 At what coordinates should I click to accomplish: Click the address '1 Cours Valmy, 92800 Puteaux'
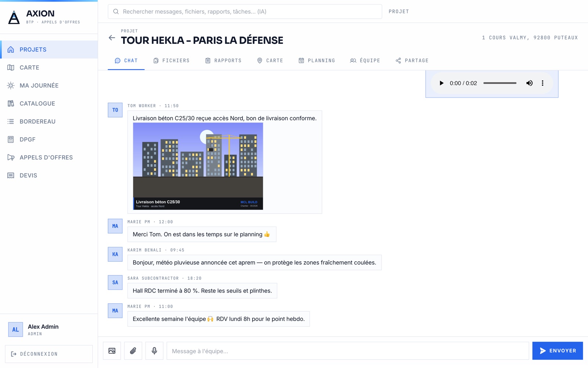point(530,38)
